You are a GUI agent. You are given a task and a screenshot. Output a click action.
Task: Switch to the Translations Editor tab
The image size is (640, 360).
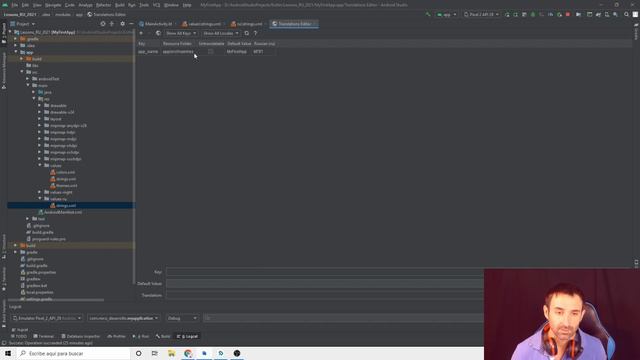click(x=294, y=24)
